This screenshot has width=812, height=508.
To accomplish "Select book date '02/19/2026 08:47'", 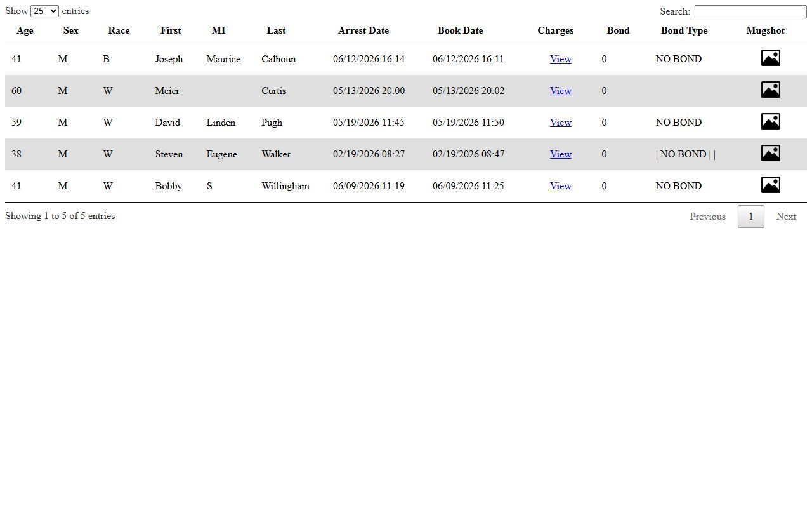I will [x=469, y=154].
